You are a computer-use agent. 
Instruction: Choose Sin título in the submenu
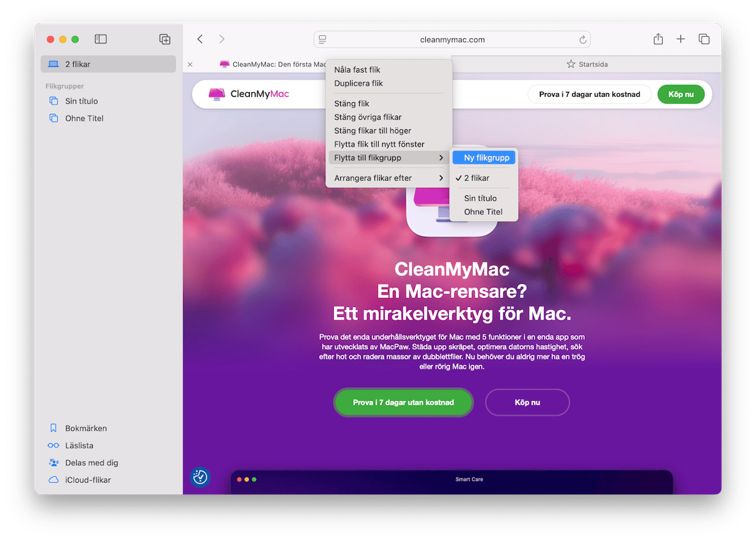[484, 198]
